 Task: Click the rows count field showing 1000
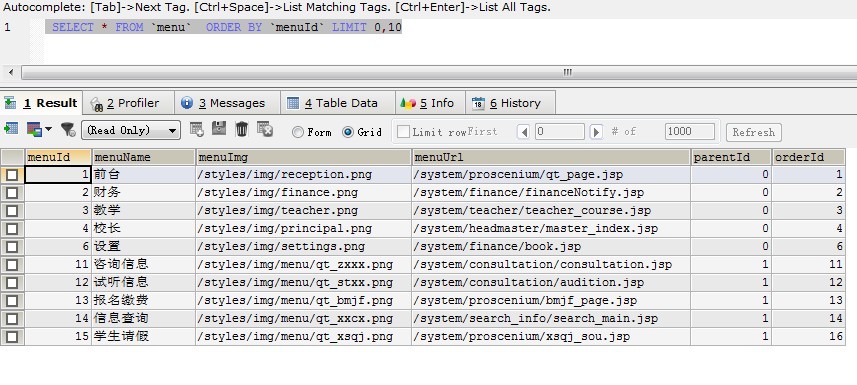pyautogui.click(x=690, y=131)
